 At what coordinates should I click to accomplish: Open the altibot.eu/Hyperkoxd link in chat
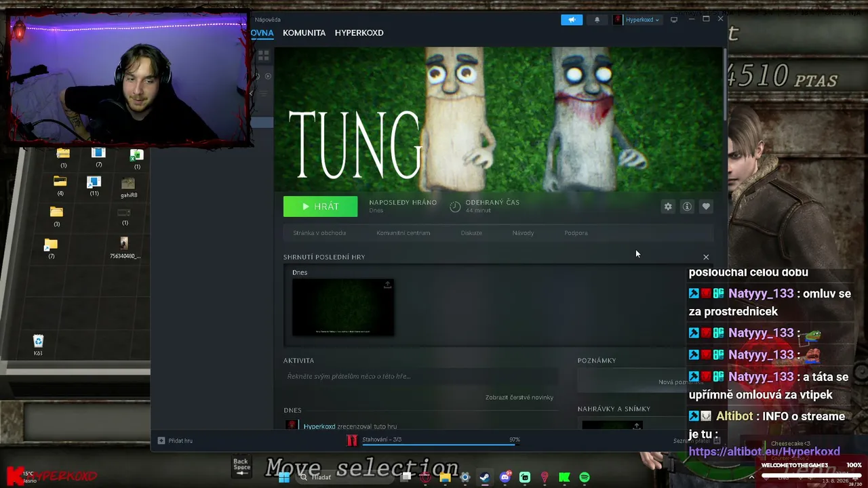[764, 451]
